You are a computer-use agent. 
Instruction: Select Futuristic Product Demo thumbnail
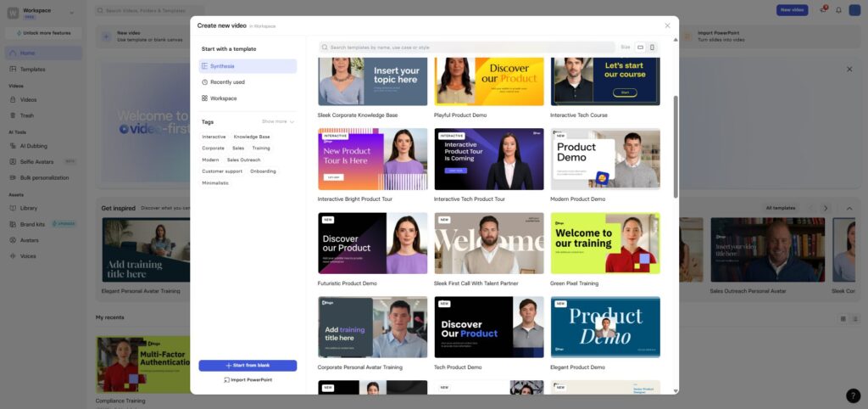tap(373, 244)
